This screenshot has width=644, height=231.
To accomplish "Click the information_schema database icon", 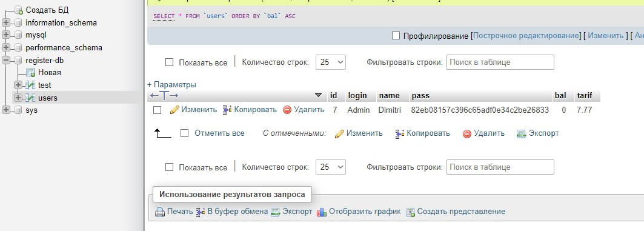I will pos(18,22).
